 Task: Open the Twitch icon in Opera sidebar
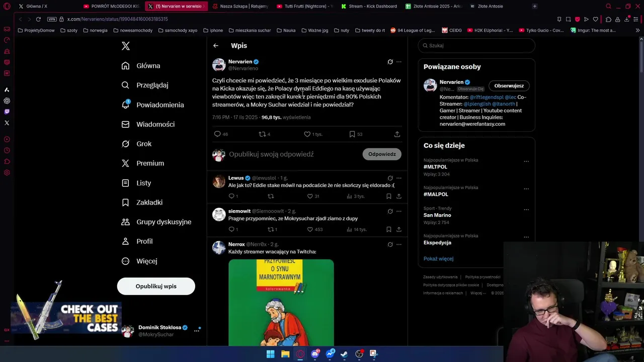[x=7, y=112]
